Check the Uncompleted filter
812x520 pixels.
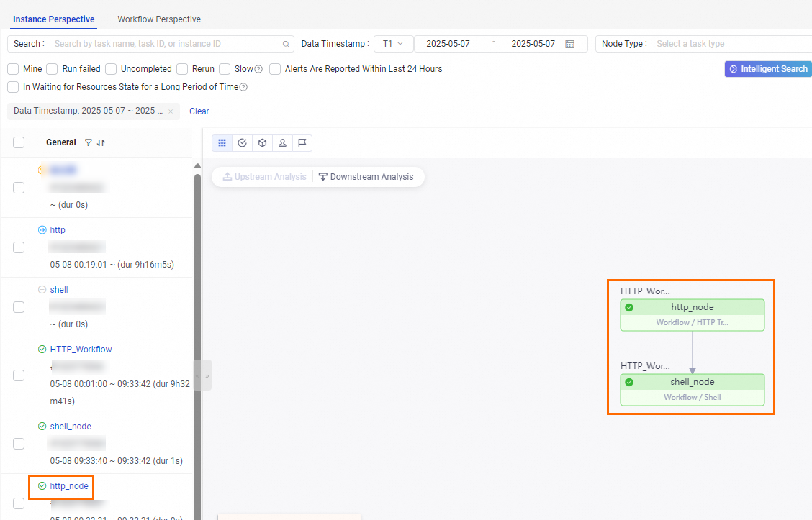tap(111, 69)
